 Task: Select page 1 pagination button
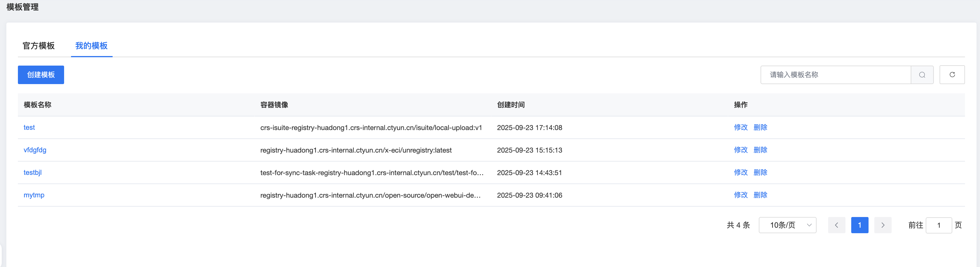[x=859, y=225]
